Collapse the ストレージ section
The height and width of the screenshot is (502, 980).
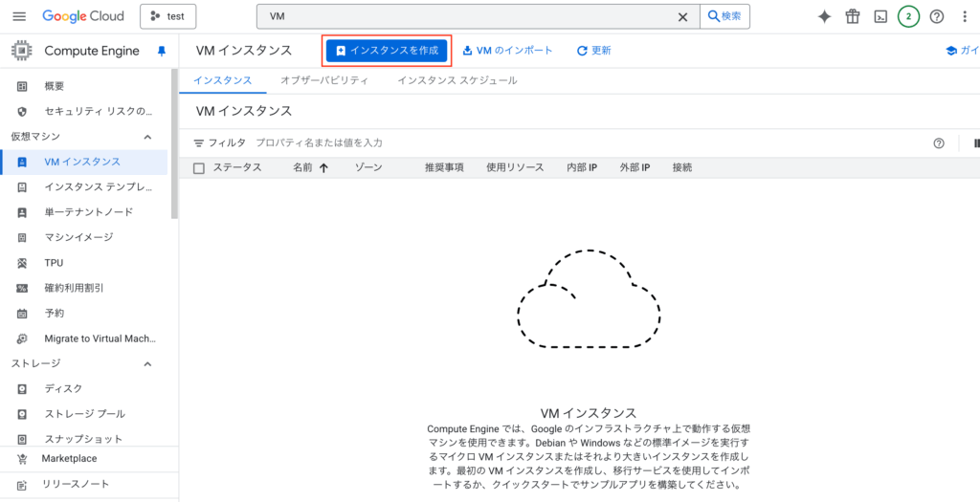(147, 363)
